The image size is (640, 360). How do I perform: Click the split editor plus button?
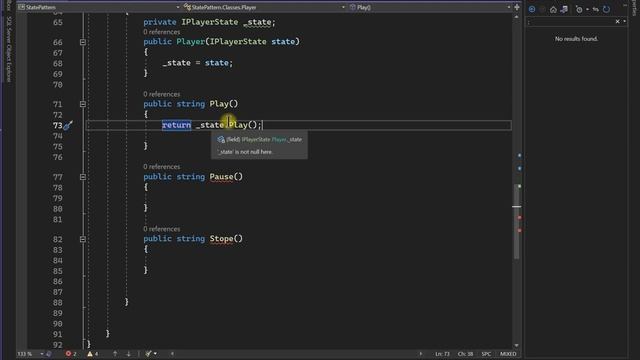(x=517, y=7)
